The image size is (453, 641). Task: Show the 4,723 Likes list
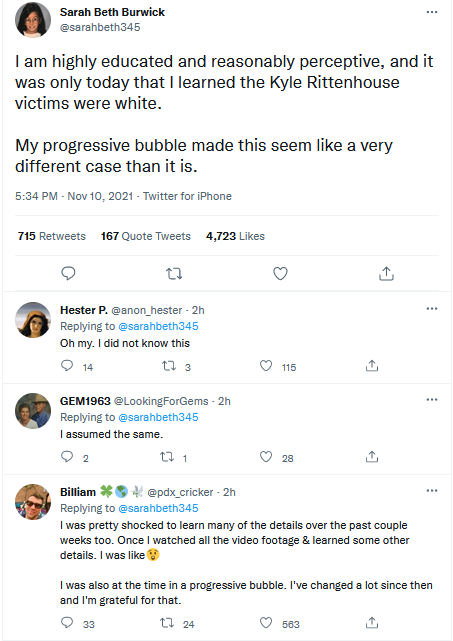click(x=235, y=236)
